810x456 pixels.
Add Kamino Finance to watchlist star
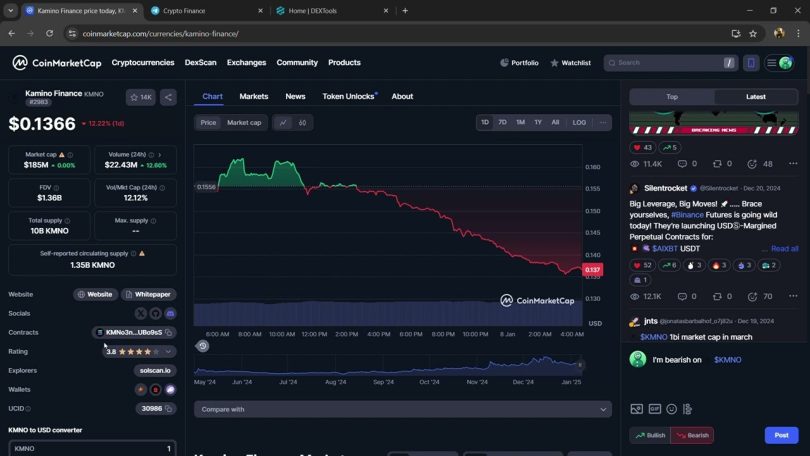tap(141, 97)
